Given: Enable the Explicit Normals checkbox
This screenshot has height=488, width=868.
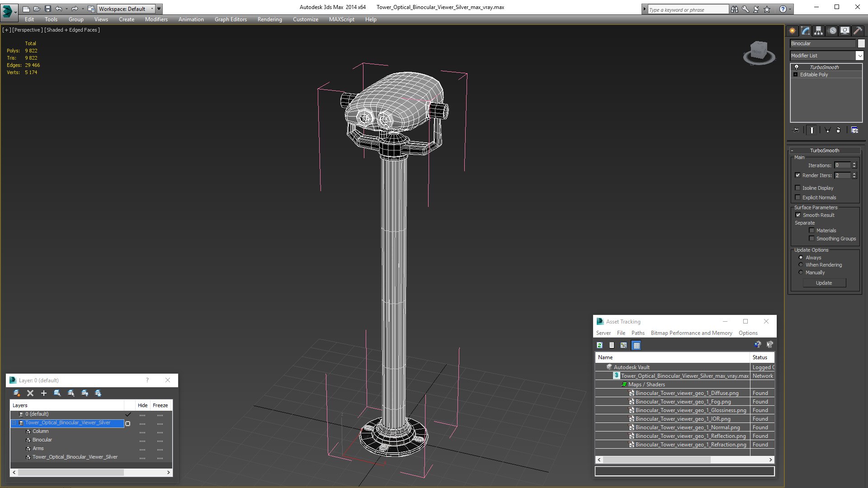Looking at the screenshot, I should point(797,197).
